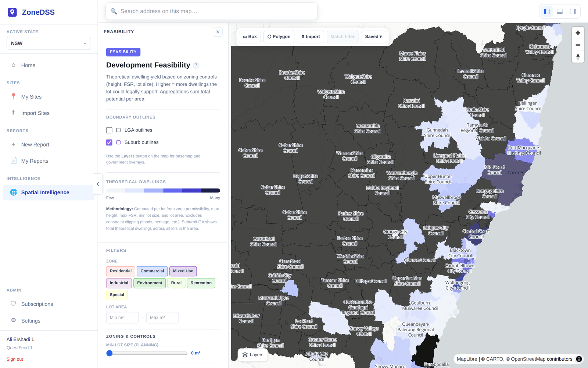Image resolution: width=588 pixels, height=368 pixels.
Task: Click the theoretical dwellings color legend bar
Action: (x=163, y=191)
